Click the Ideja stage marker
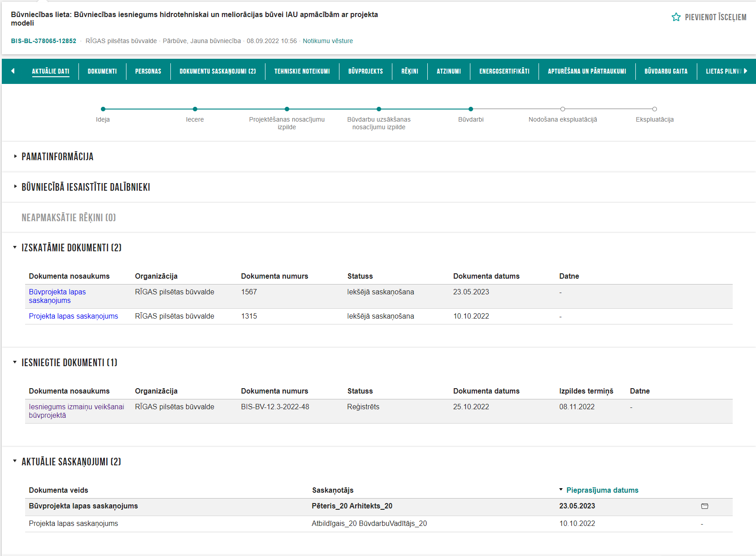The width and height of the screenshot is (756, 556). coord(103,109)
